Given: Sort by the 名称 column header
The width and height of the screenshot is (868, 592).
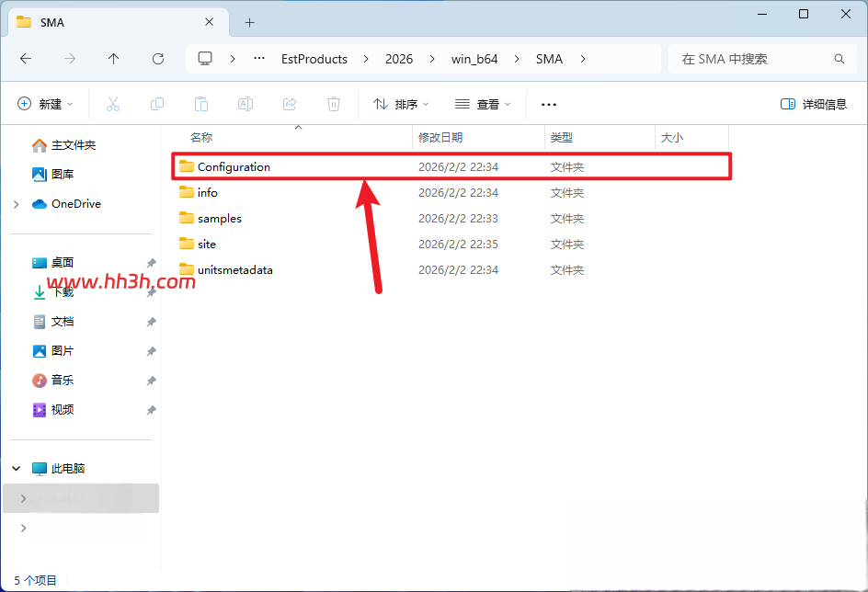Looking at the screenshot, I should coord(201,137).
